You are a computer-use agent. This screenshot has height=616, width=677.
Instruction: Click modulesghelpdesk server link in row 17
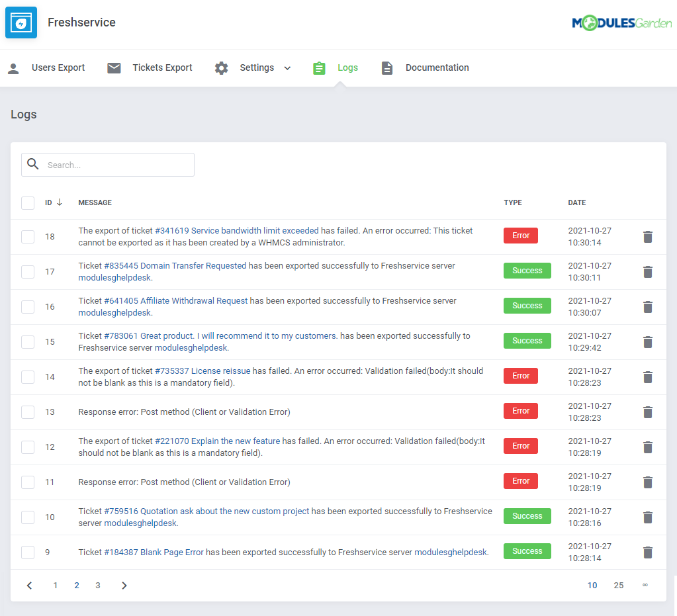click(114, 278)
